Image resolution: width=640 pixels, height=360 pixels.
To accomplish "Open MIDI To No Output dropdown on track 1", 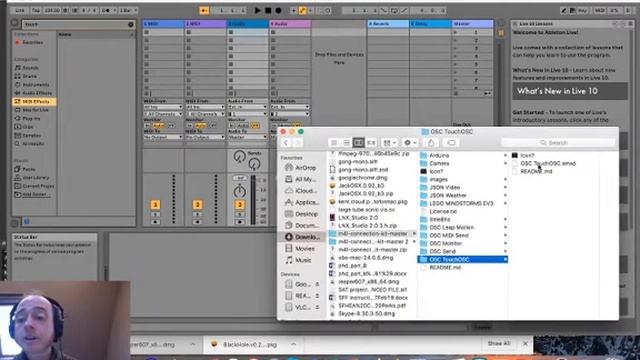I will point(163,138).
